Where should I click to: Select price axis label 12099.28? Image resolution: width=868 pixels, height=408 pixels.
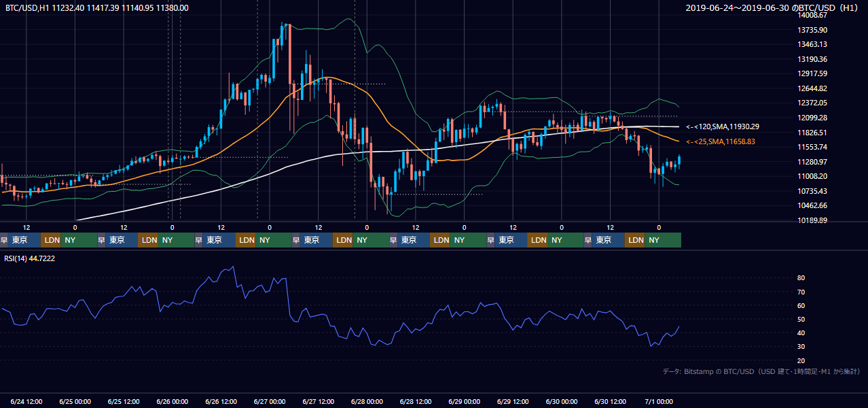(x=812, y=118)
